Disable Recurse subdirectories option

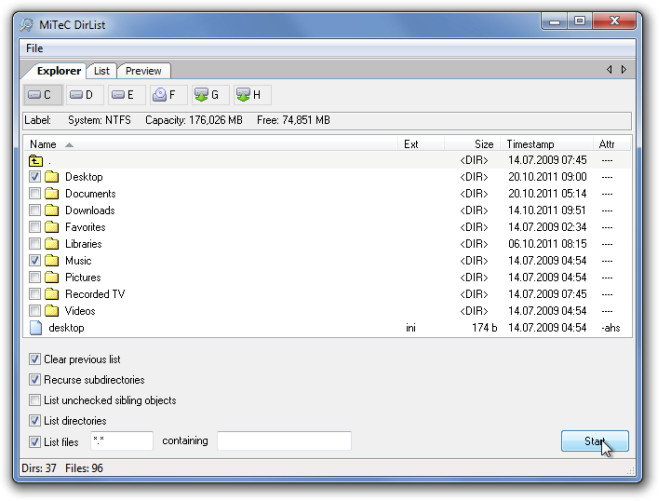point(35,380)
